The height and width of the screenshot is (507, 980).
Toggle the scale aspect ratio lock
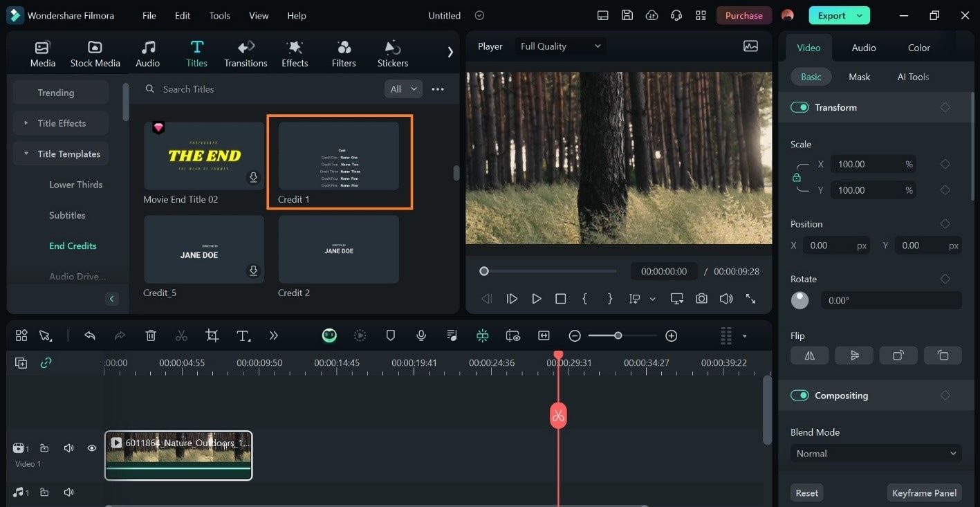[x=797, y=177]
